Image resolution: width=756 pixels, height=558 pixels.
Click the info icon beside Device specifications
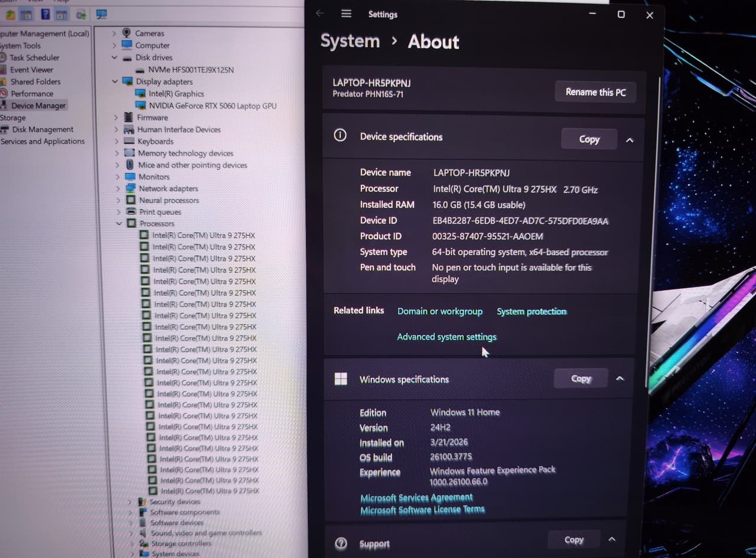340,135
